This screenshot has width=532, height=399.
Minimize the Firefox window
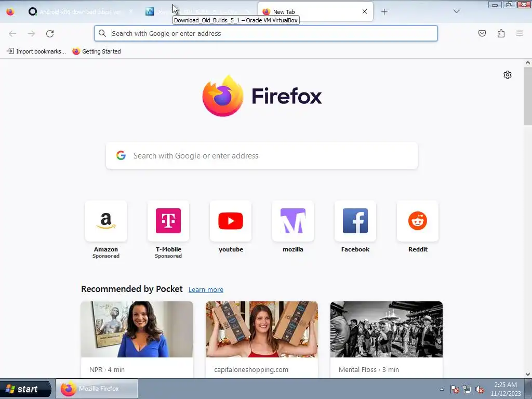coord(495,5)
